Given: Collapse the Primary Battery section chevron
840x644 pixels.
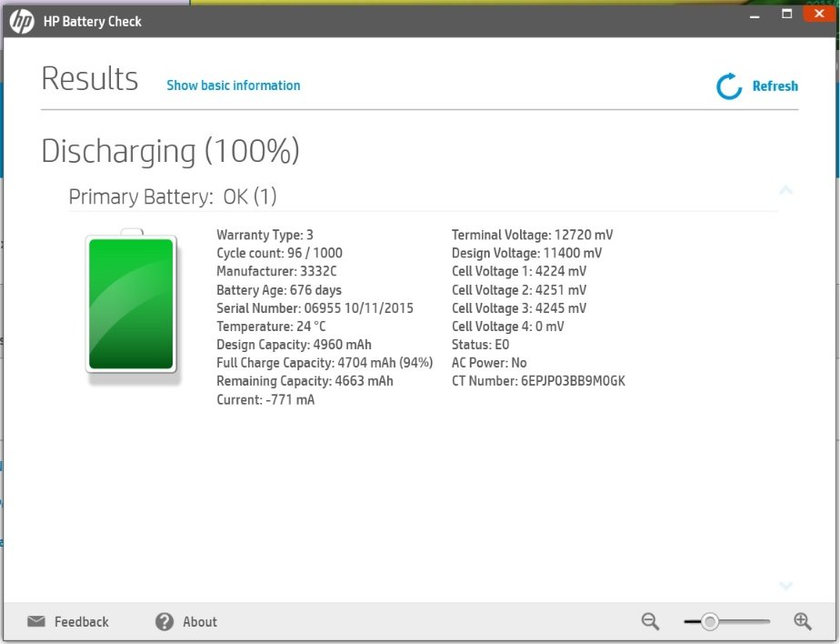Looking at the screenshot, I should pyautogui.click(x=785, y=190).
